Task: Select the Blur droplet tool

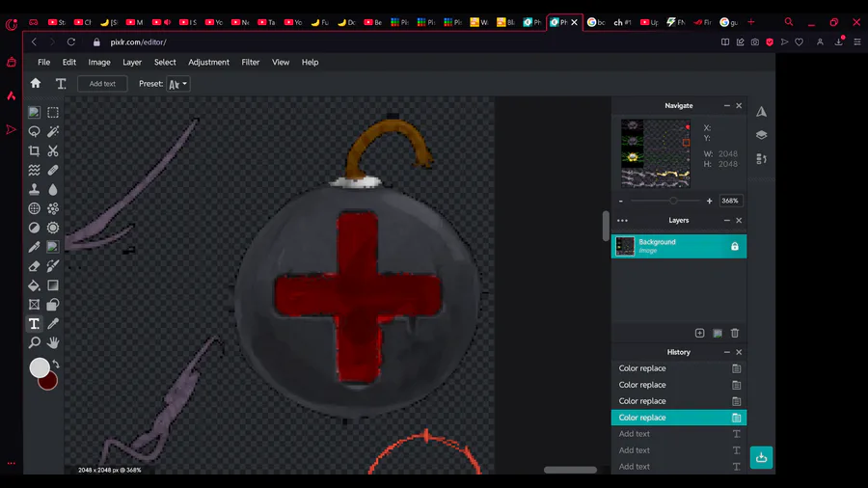Action: click(x=53, y=189)
